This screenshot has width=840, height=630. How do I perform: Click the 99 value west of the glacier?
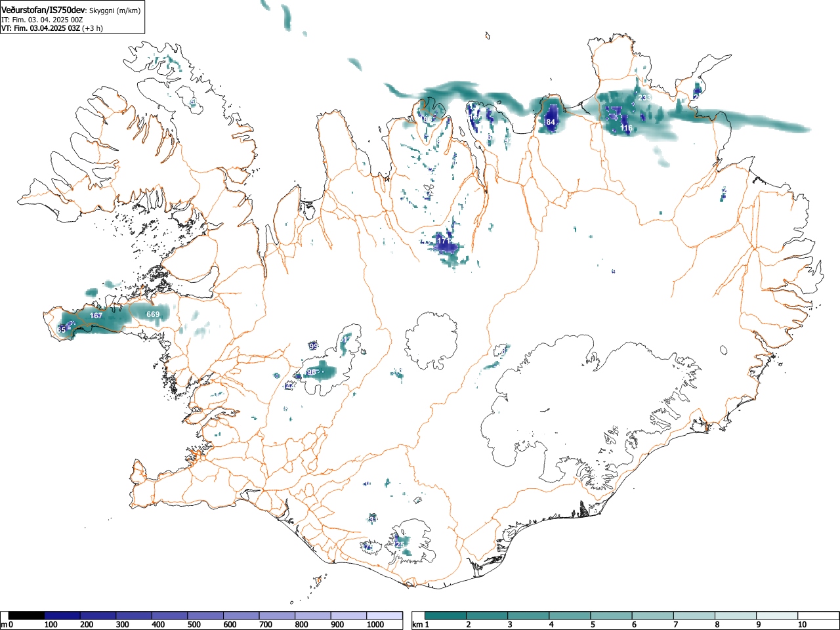pos(314,346)
